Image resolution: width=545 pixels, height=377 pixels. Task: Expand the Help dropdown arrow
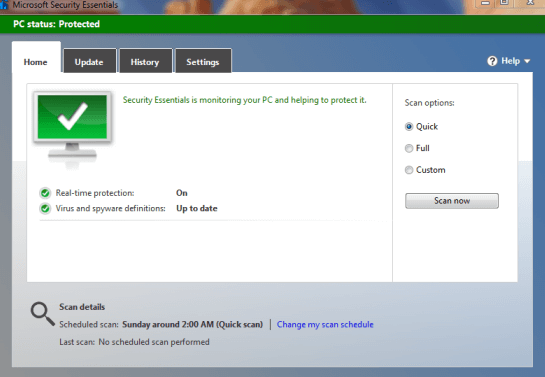coord(527,61)
